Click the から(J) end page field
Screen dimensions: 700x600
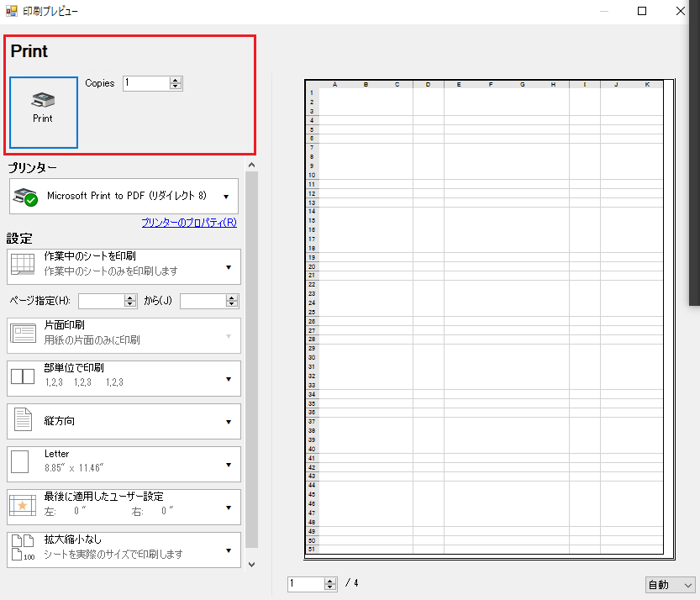click(x=203, y=301)
